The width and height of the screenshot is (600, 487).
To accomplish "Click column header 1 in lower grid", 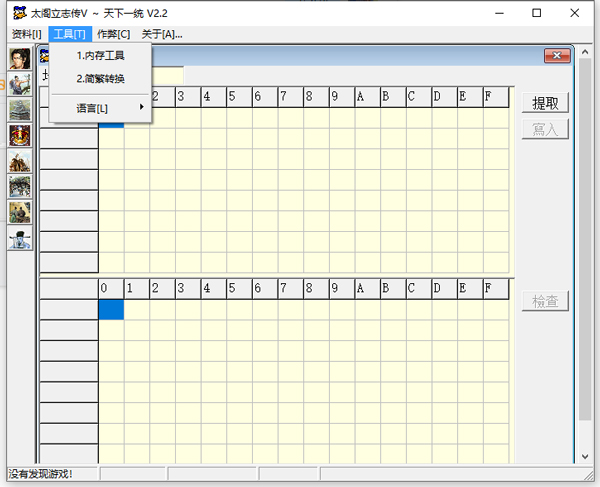I will [137, 289].
